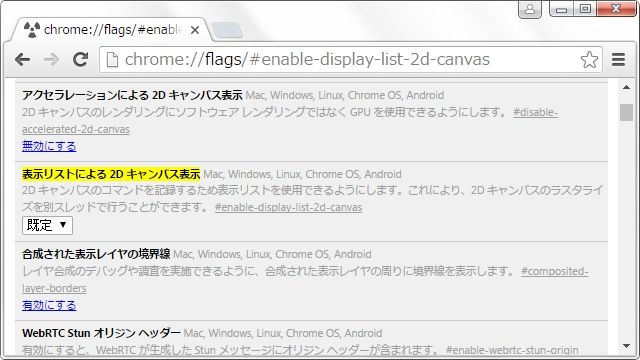Click the Forward navigation arrow

pos(51,60)
